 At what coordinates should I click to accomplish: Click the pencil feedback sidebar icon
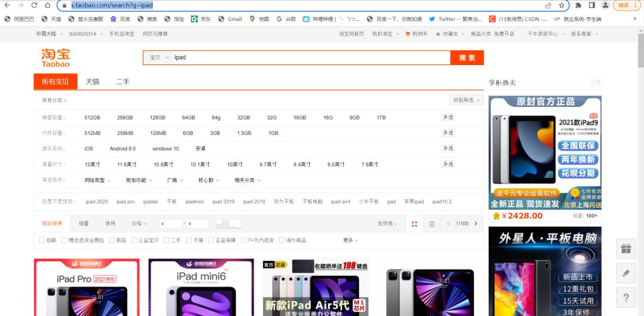pos(626,273)
